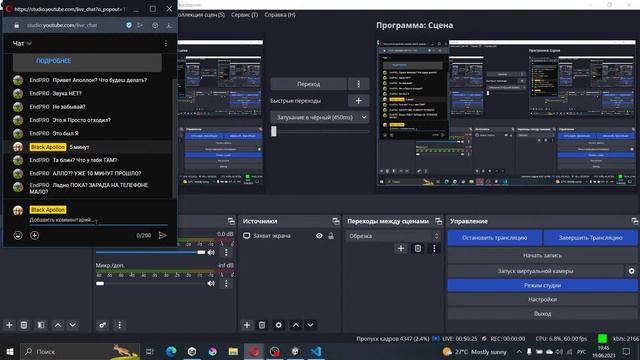Click Выход exit button
This screenshot has height=360, width=640.
(542, 314)
